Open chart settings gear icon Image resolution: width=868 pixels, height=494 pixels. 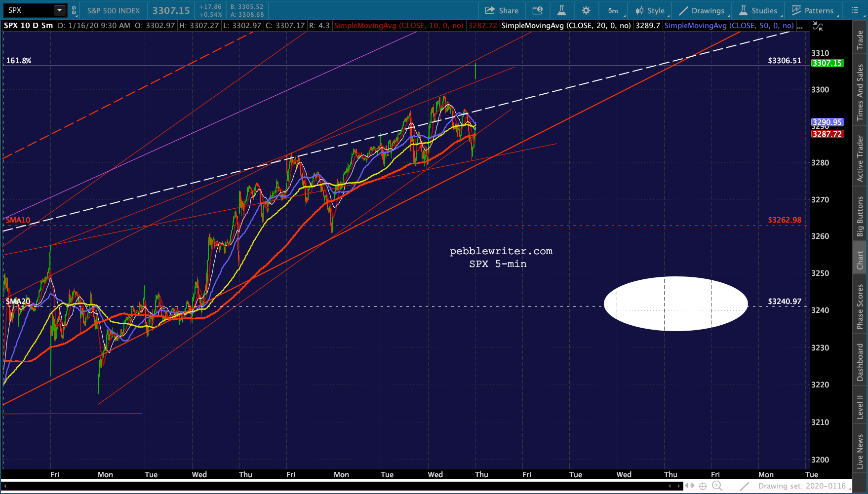[x=586, y=10]
